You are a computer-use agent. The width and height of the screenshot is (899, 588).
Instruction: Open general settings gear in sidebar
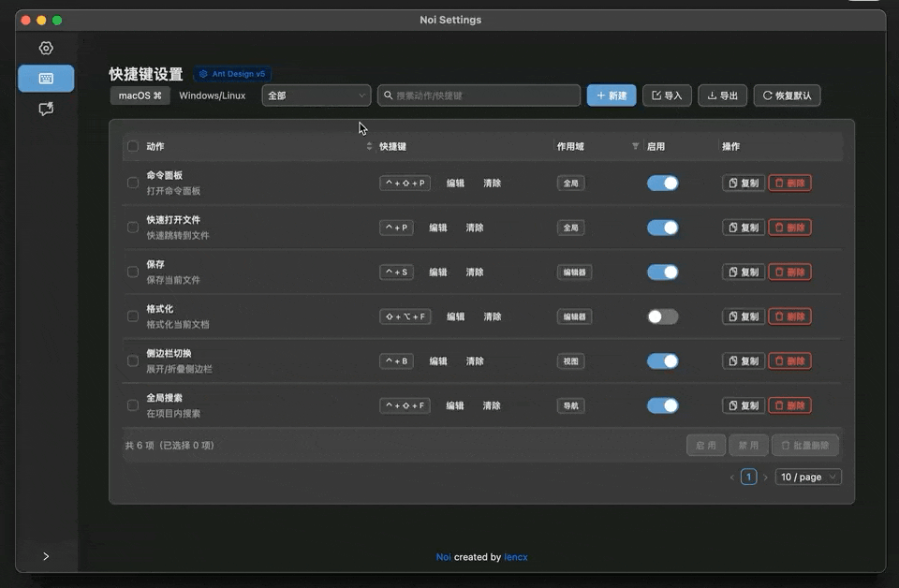click(46, 48)
